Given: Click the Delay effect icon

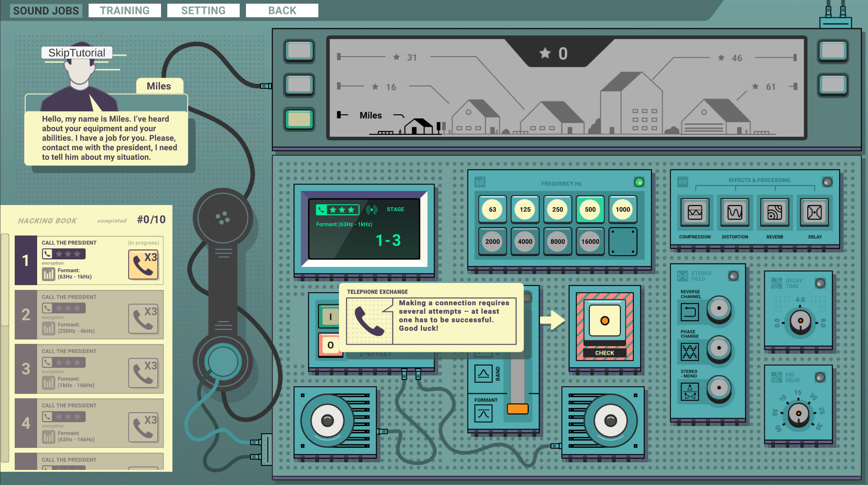Looking at the screenshot, I should click(814, 212).
